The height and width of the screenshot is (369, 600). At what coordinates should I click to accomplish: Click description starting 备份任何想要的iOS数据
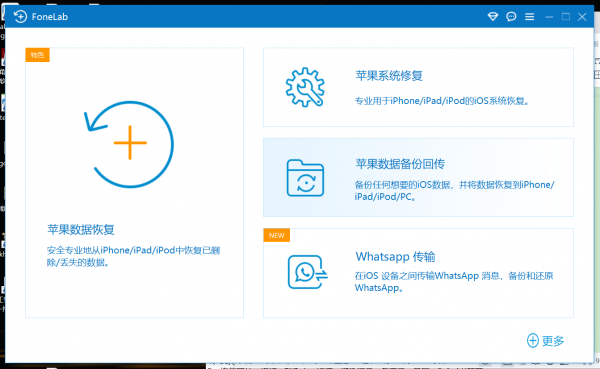[x=454, y=191]
